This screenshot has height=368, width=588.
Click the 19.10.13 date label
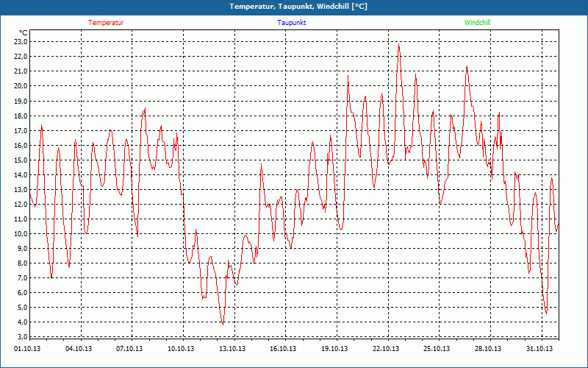click(334, 349)
